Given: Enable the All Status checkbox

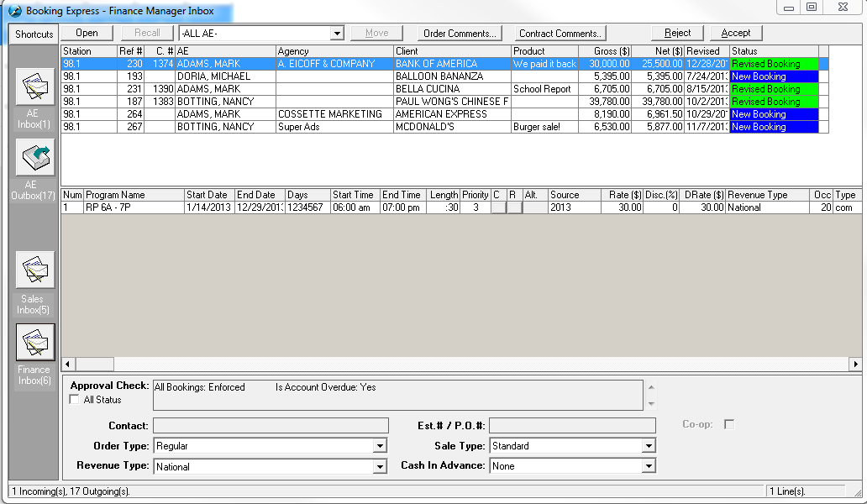Looking at the screenshot, I should coord(75,400).
